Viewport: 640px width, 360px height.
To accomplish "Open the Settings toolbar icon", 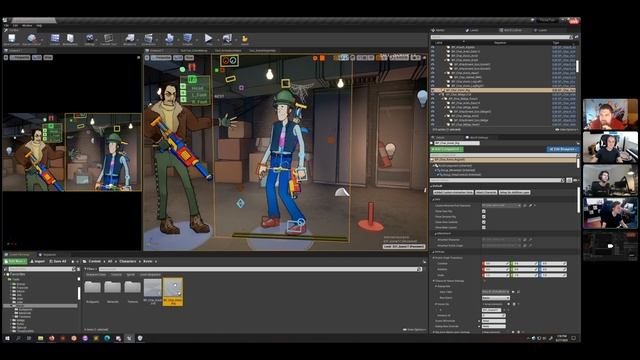I will tap(89, 39).
